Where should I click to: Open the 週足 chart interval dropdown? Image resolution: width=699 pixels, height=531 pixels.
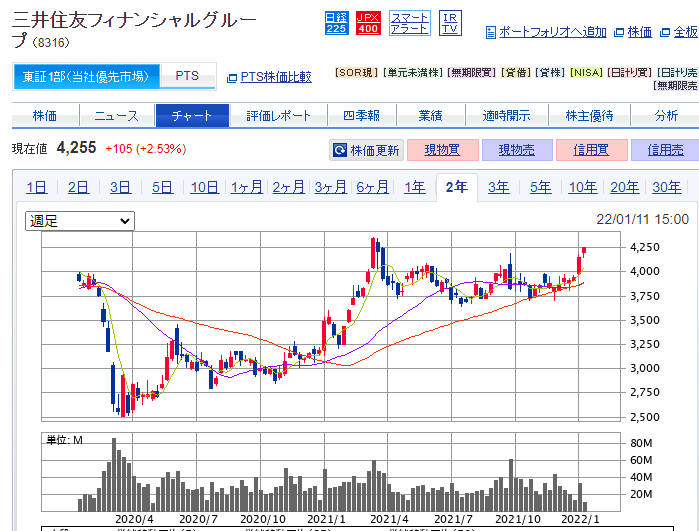[x=80, y=221]
